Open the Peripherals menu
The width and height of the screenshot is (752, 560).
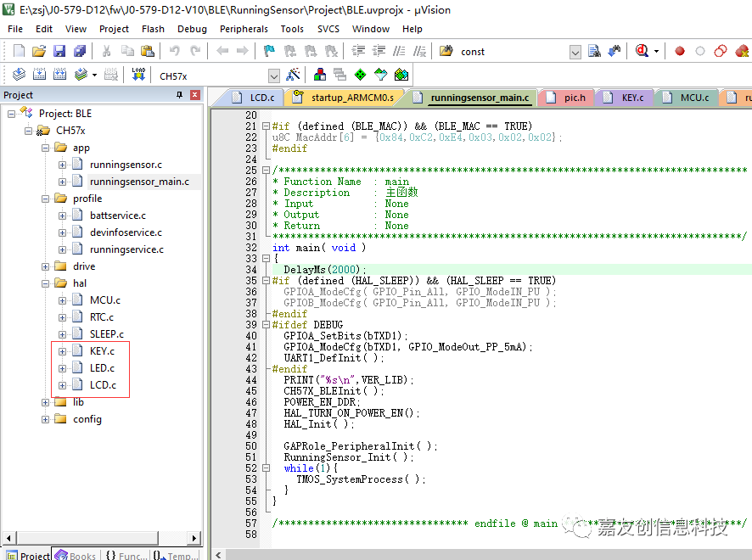coord(244,29)
